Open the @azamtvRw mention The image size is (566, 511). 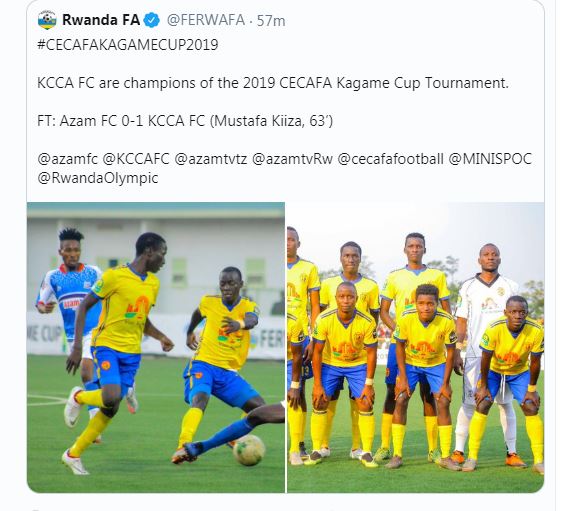click(292, 159)
